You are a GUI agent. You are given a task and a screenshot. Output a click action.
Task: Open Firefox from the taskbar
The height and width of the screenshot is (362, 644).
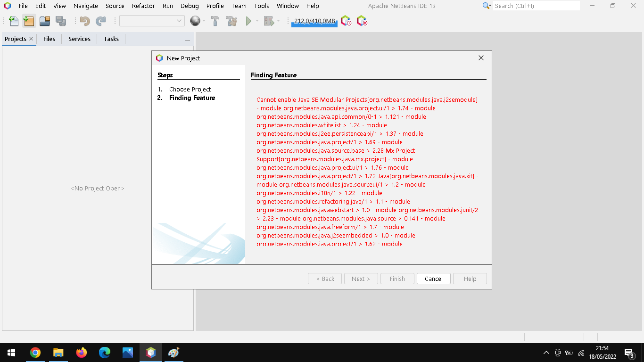click(x=81, y=353)
